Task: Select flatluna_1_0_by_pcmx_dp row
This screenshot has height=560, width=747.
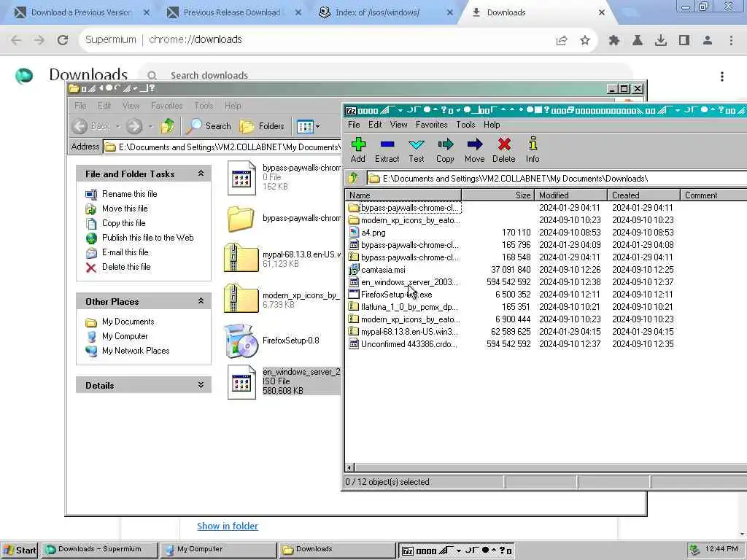Action: 409,307
